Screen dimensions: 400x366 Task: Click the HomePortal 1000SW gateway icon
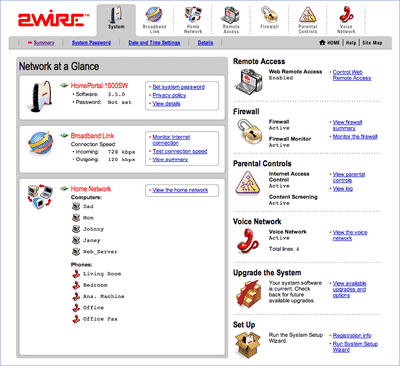coord(41,96)
